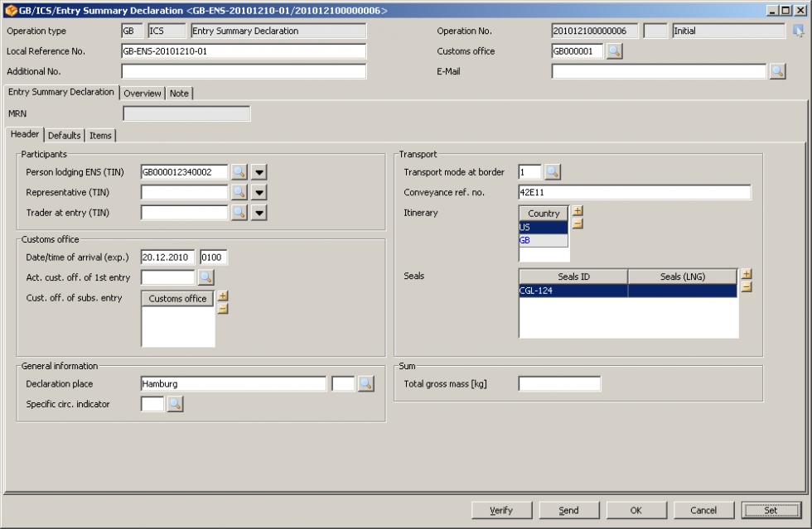
Task: Expand dropdown for Person lodging ENS (TIN)
Action: click(259, 172)
